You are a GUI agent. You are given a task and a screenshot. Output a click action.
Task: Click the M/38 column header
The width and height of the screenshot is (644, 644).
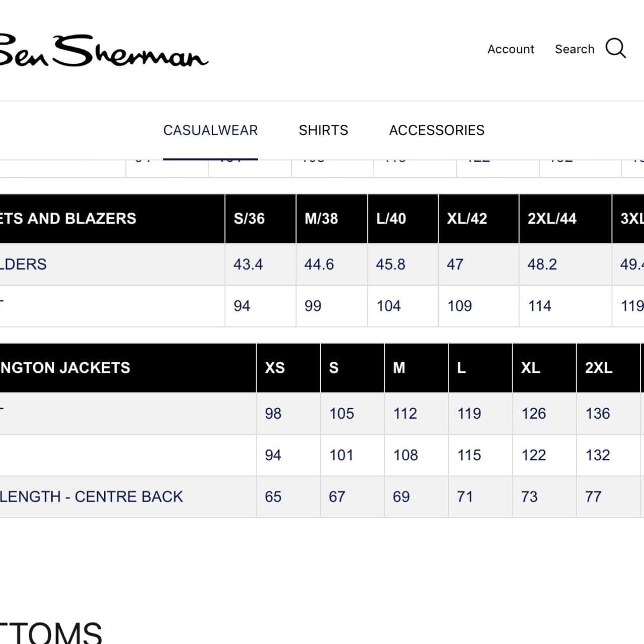(x=321, y=219)
